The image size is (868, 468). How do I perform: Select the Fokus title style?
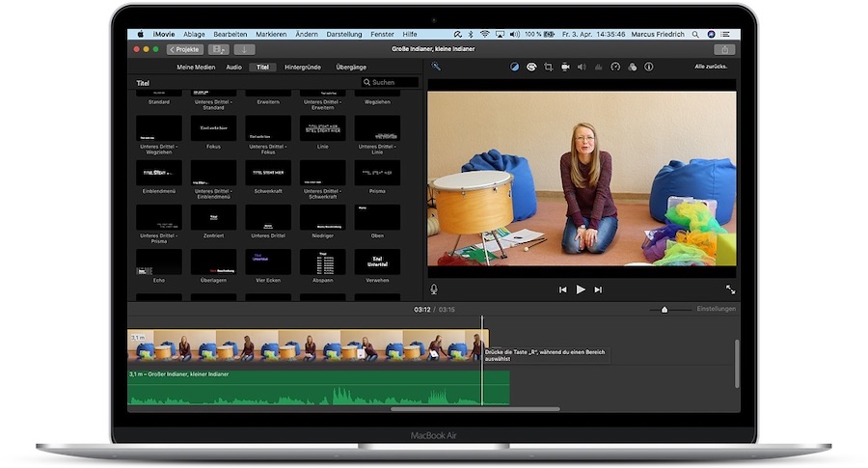214,128
